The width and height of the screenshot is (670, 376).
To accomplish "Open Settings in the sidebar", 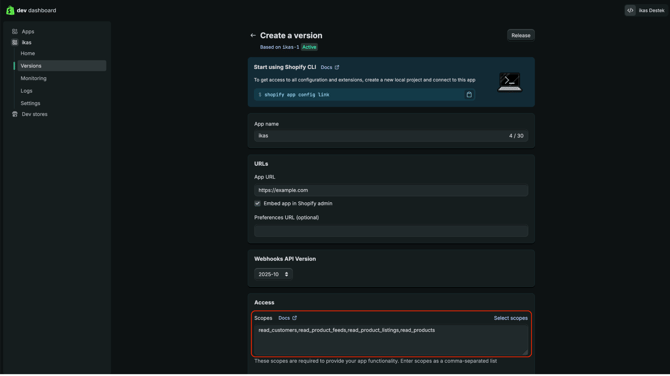I will tap(30, 103).
